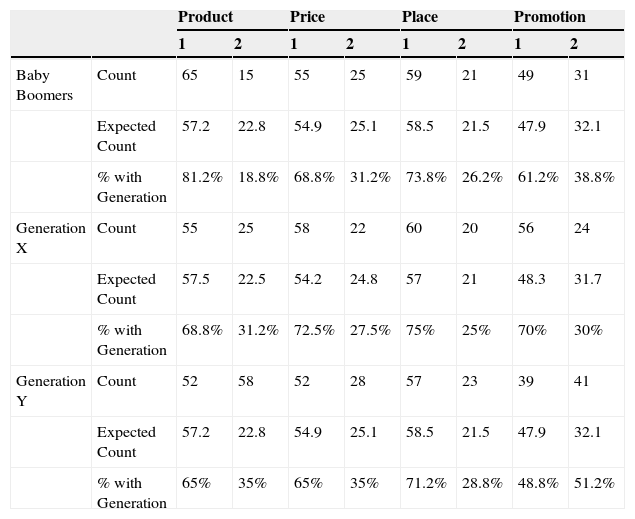
Task: Select the 54.2 expected count cell
Action: coord(307,280)
